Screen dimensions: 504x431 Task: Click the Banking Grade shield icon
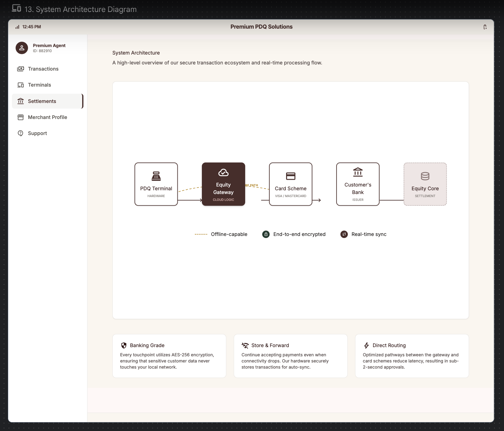pyautogui.click(x=124, y=345)
